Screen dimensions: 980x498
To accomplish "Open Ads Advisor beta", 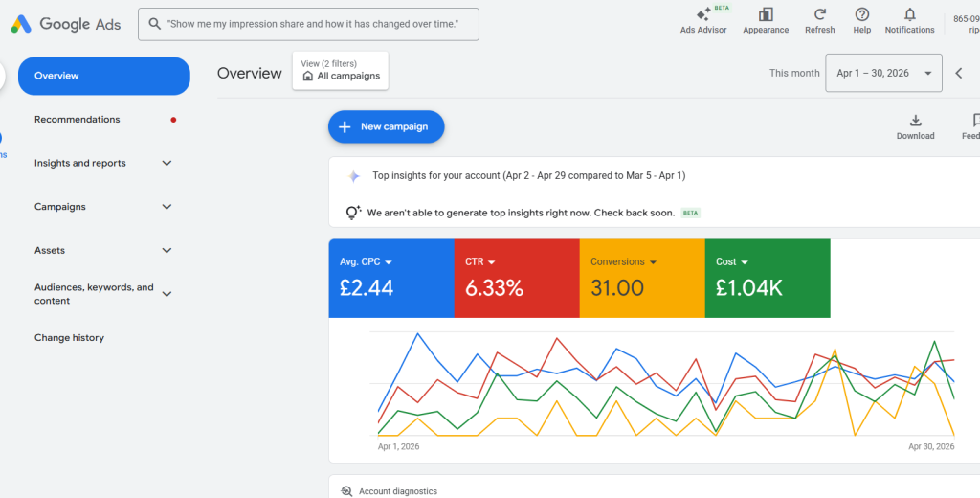I will click(x=703, y=20).
